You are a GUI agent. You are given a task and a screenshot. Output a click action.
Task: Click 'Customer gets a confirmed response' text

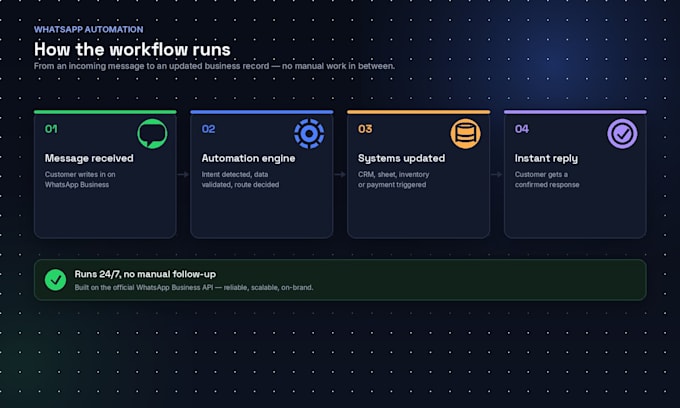click(x=547, y=180)
